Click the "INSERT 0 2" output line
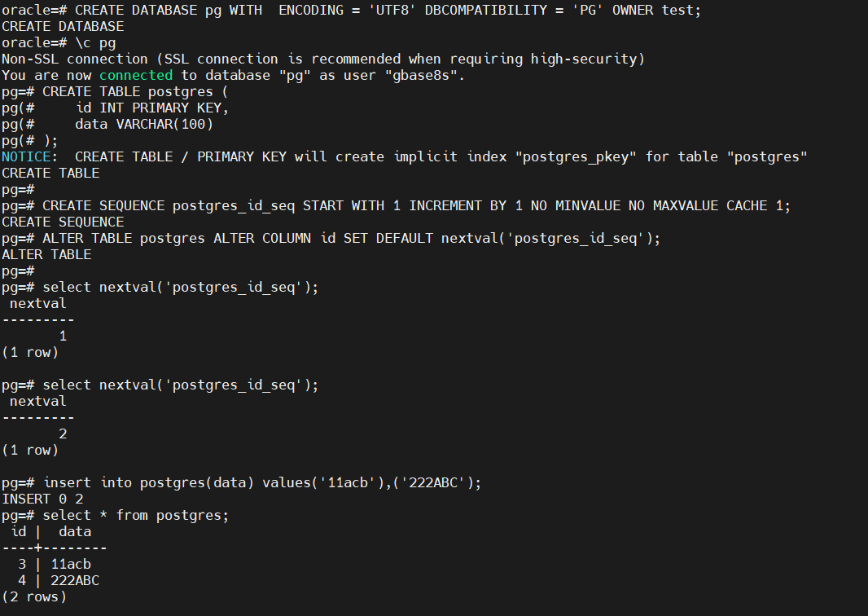 point(42,499)
